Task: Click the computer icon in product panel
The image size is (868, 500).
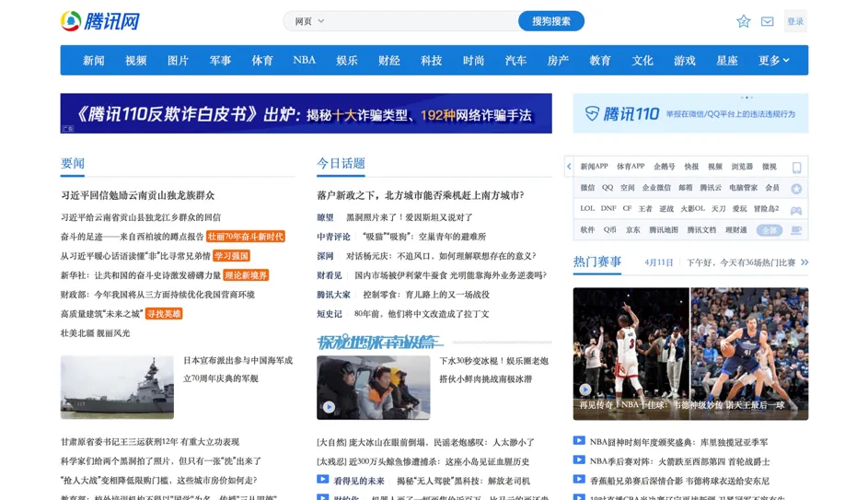Action: 796,230
